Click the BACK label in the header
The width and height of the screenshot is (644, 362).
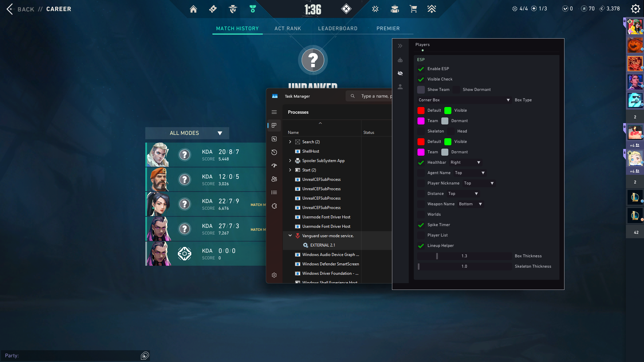[x=26, y=9]
